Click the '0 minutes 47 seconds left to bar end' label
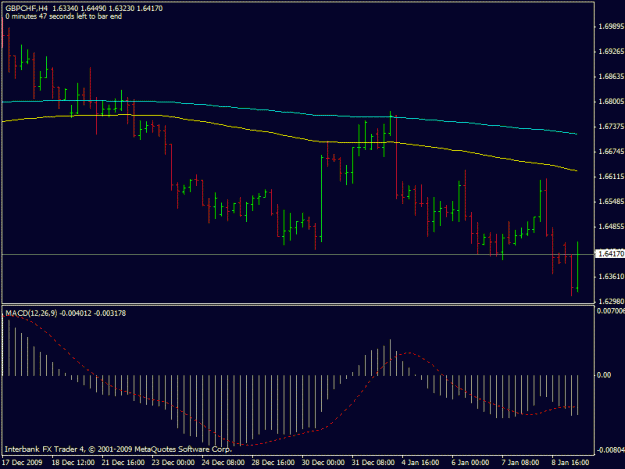The image size is (625, 469). [63, 17]
